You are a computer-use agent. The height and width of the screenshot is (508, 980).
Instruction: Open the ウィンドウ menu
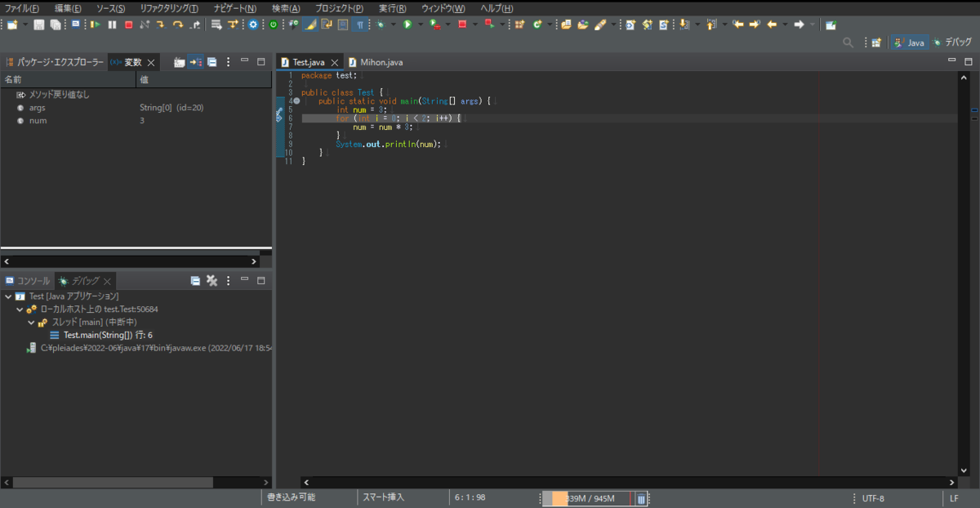click(443, 8)
